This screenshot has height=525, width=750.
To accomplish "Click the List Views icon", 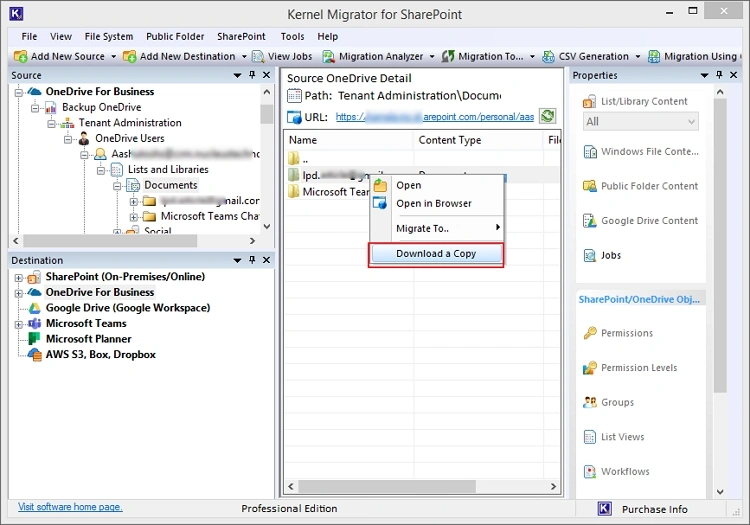I will [590, 437].
